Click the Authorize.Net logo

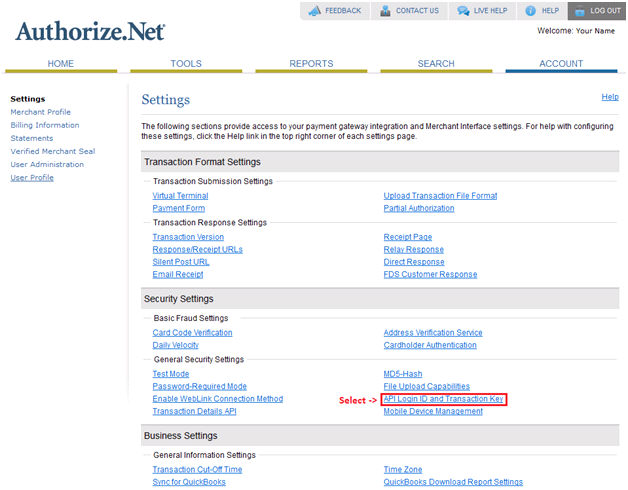[90, 31]
